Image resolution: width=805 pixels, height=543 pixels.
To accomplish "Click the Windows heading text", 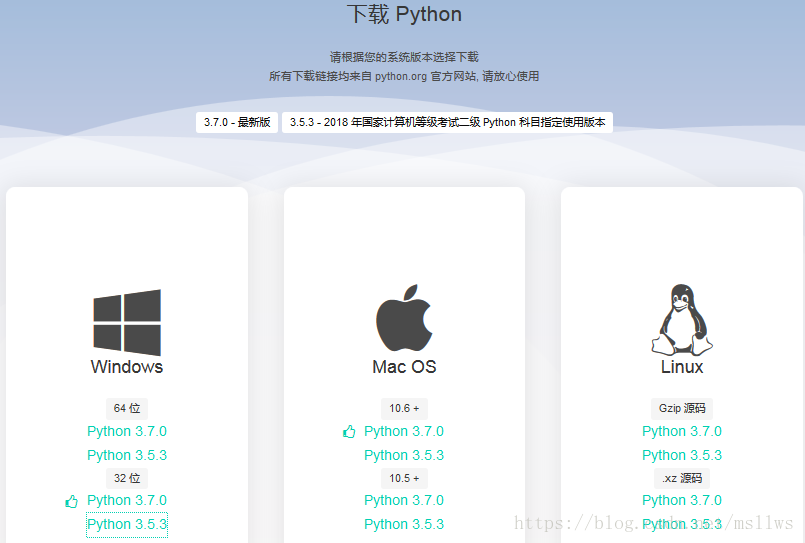I will 127,367.
